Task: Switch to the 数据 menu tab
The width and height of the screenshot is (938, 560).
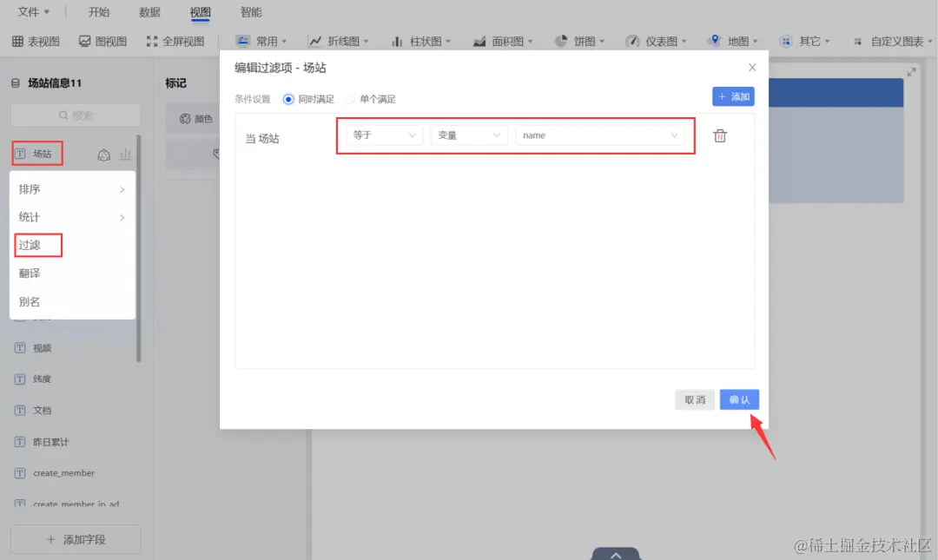Action: (149, 12)
